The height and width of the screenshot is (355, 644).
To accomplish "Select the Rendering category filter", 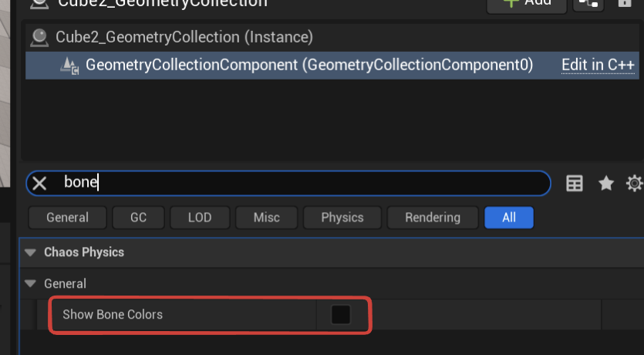I will point(432,218).
